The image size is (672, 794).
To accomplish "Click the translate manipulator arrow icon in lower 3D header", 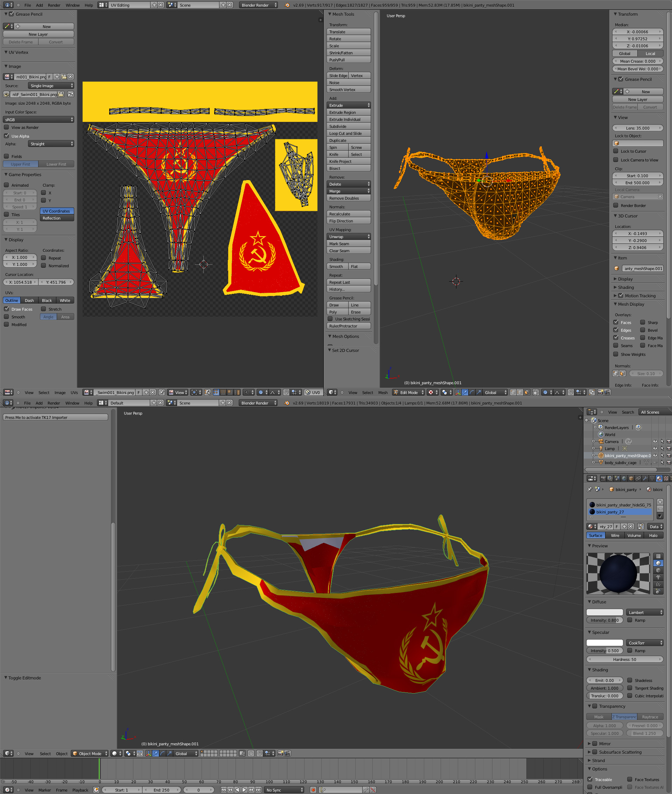I will click(155, 754).
